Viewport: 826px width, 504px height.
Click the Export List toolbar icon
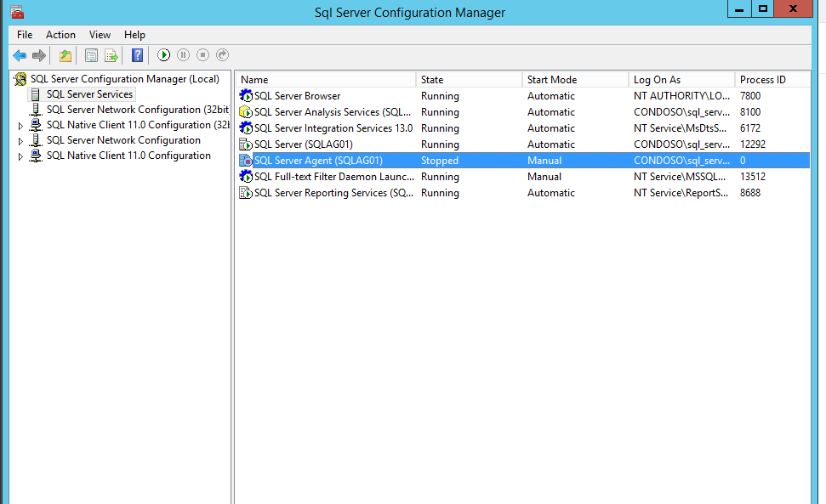111,55
